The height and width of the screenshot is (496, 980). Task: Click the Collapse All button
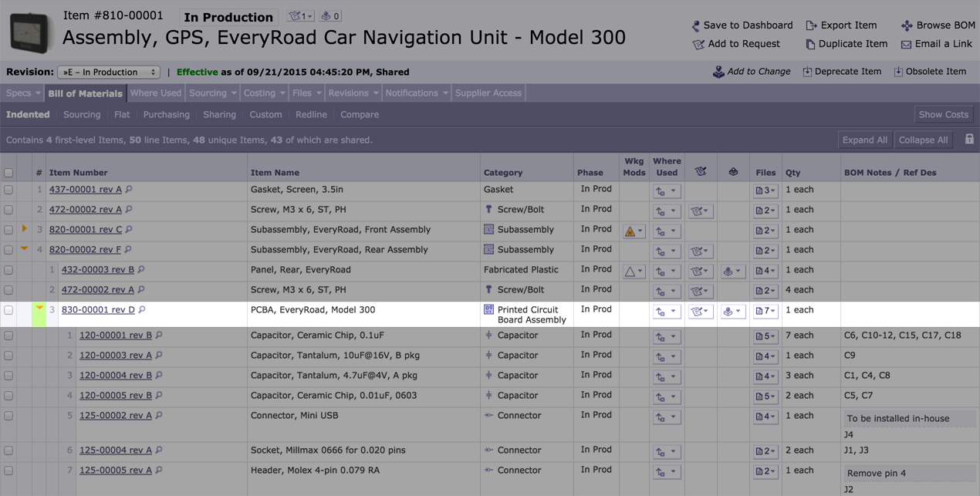(x=923, y=140)
